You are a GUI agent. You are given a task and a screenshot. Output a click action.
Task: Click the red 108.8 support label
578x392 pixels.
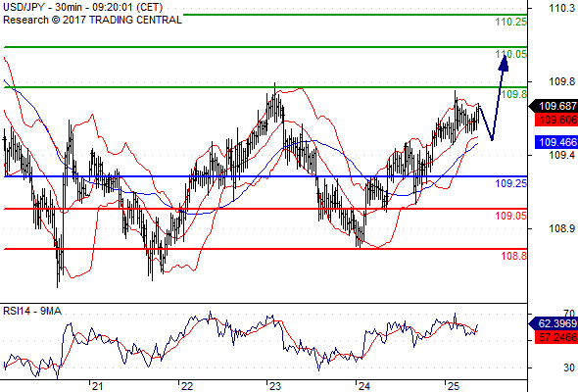pyautogui.click(x=514, y=256)
